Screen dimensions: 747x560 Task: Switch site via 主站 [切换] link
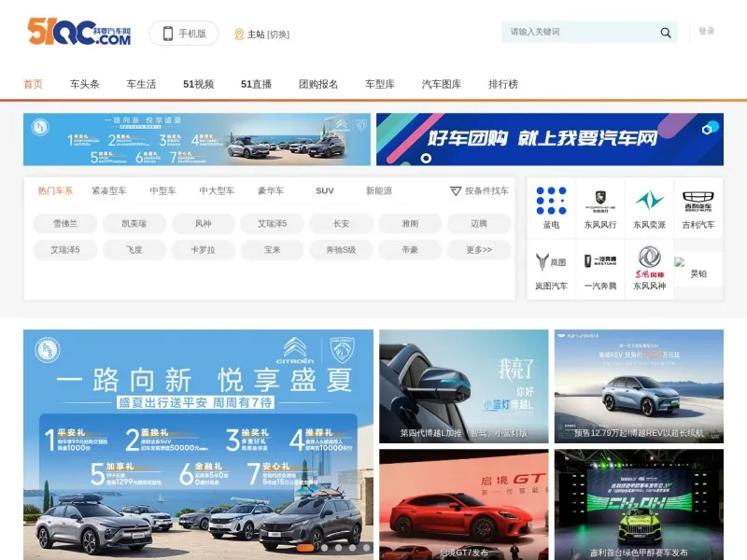coord(268,35)
